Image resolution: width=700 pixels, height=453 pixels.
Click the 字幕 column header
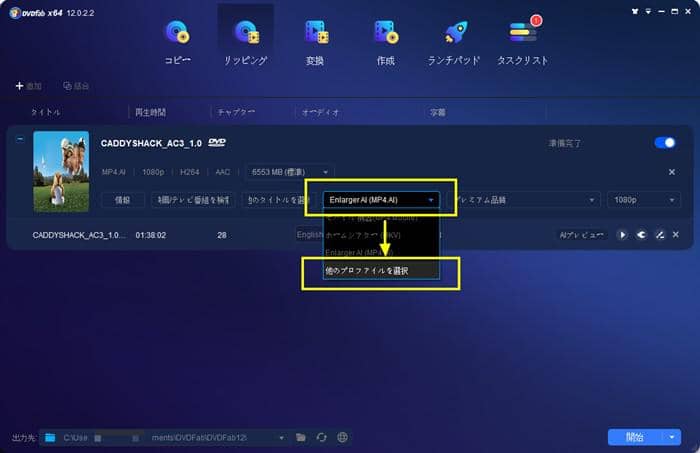point(438,112)
